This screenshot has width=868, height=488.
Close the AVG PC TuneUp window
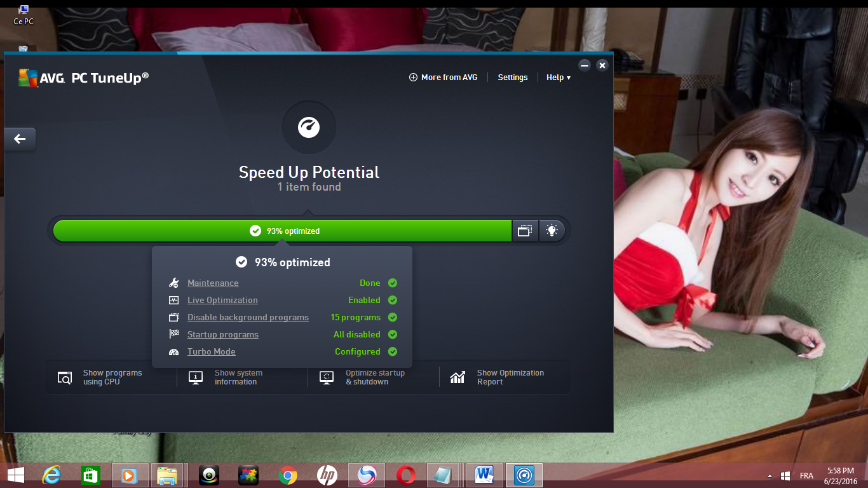click(602, 65)
